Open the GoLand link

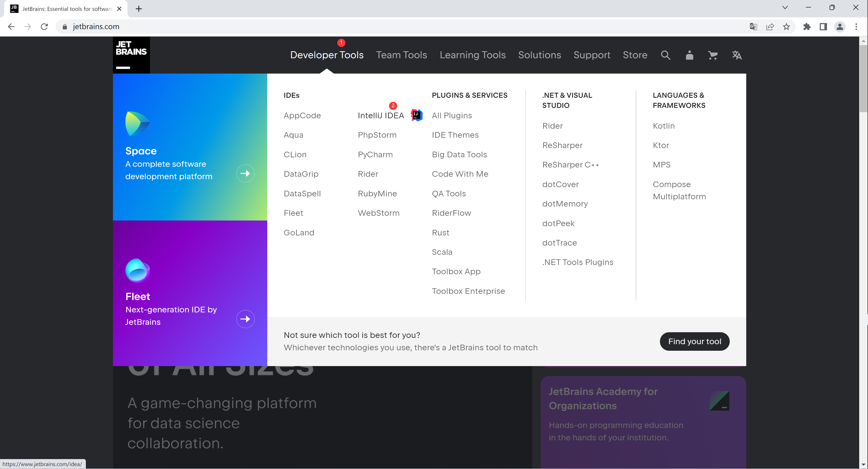coord(298,233)
